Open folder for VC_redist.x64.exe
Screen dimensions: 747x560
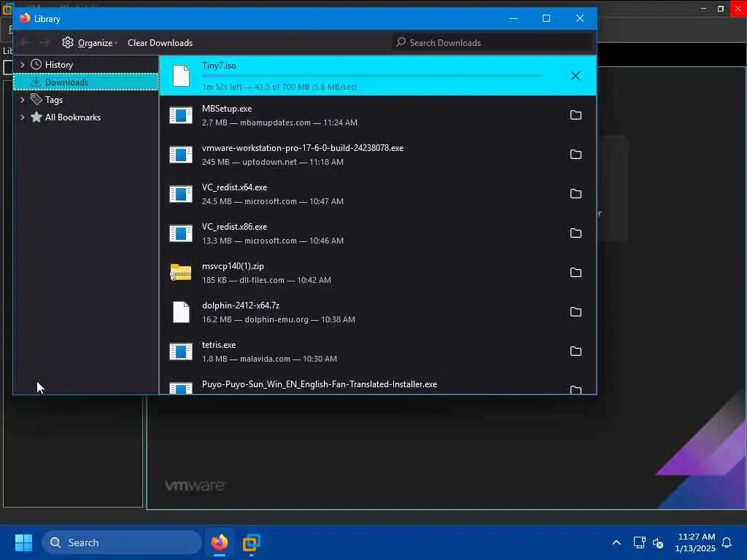point(576,194)
